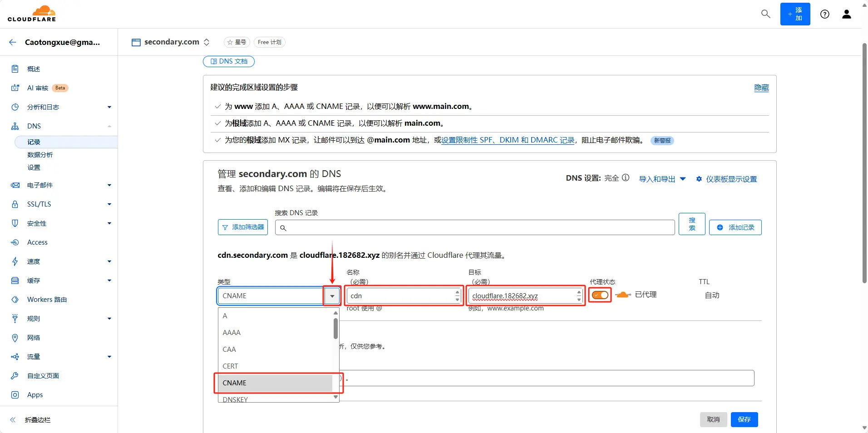Select CAA from record type list
Viewport: 868px width, 433px height.
click(276, 349)
